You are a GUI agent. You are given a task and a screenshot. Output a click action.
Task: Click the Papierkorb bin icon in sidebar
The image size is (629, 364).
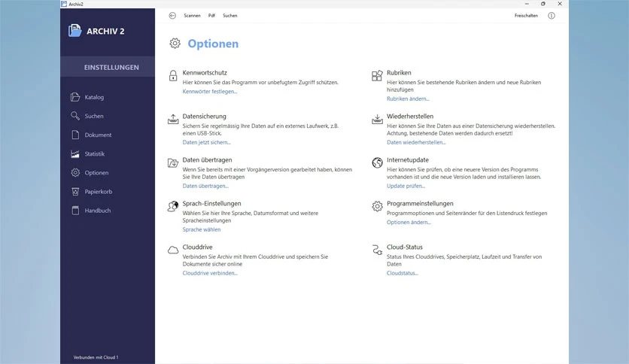coord(75,191)
